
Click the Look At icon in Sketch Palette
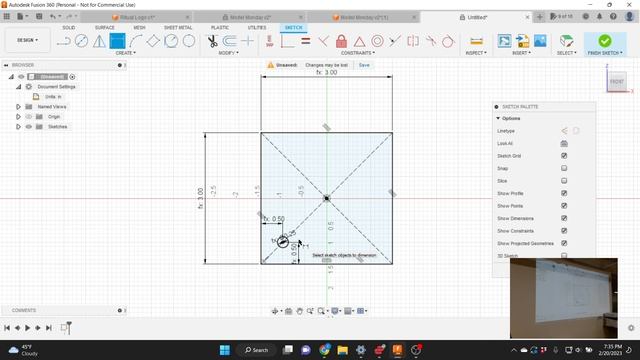[x=564, y=143]
